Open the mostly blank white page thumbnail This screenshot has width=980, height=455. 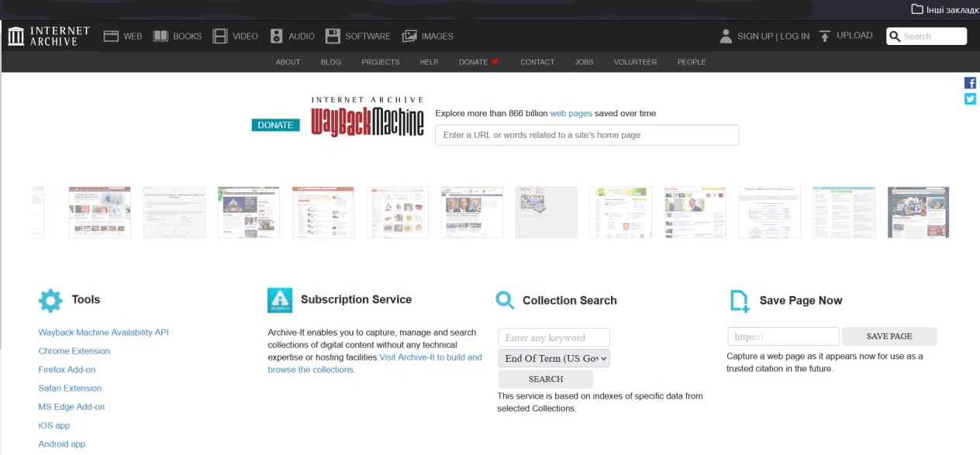coord(174,212)
